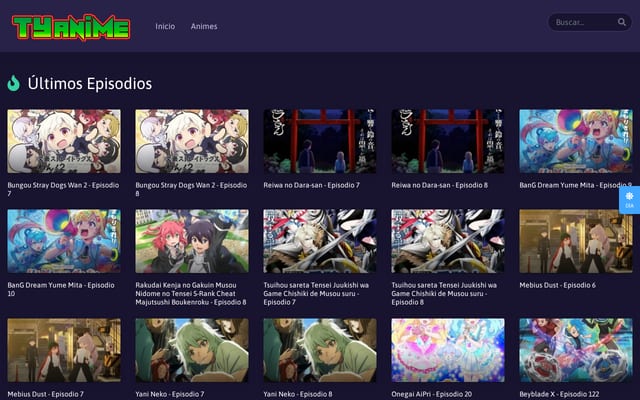The width and height of the screenshot is (640, 400).
Task: Click the flame icon beside Últimos Episodios
Action: point(13,83)
